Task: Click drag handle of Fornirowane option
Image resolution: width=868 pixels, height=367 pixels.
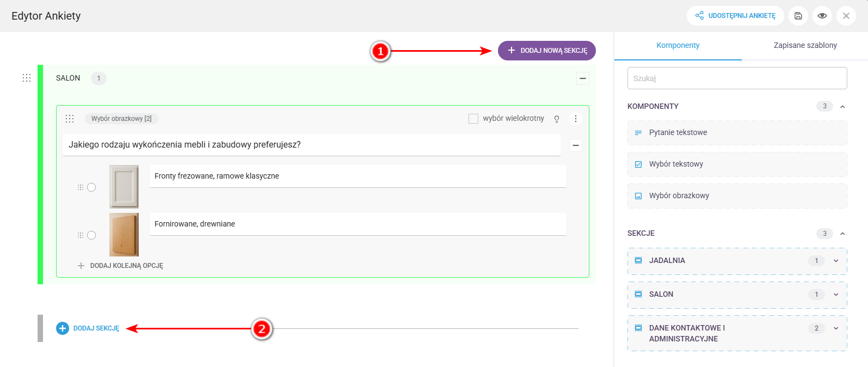Action: tap(81, 235)
